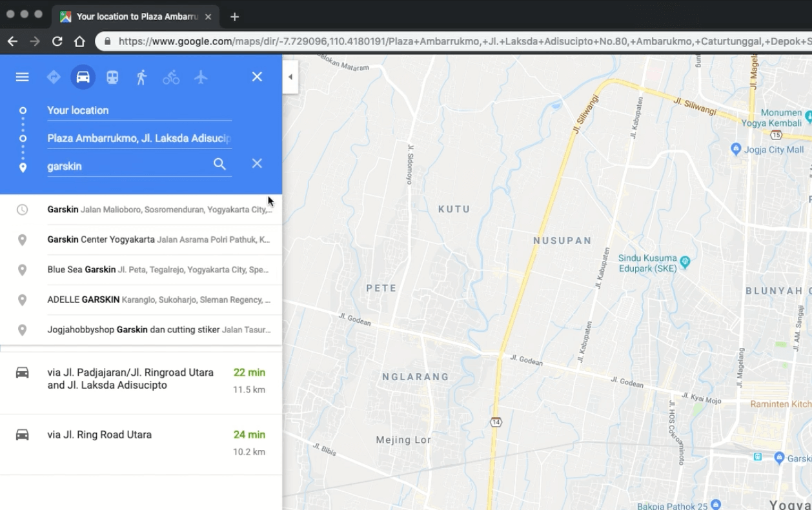Viewport: 812px width, 510px height.
Task: Click search icon in garskin field
Action: click(x=219, y=164)
